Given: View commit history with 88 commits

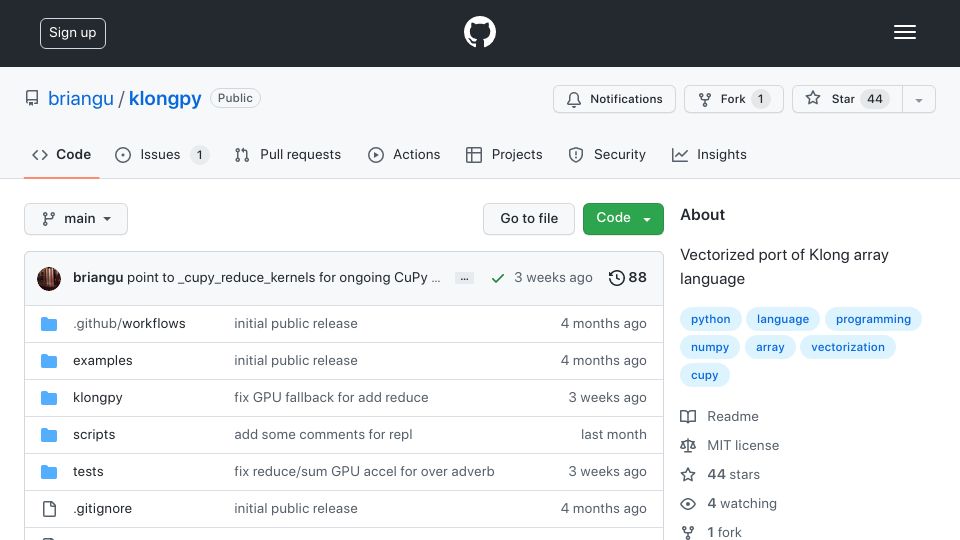Looking at the screenshot, I should tap(628, 278).
